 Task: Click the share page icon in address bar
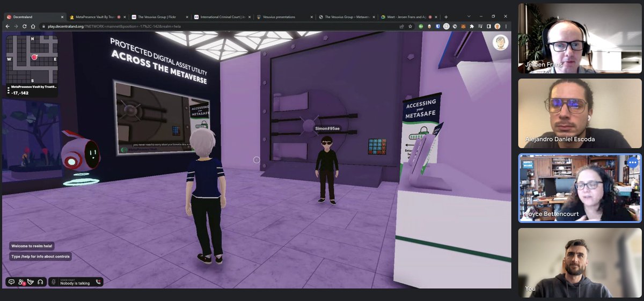click(x=401, y=26)
